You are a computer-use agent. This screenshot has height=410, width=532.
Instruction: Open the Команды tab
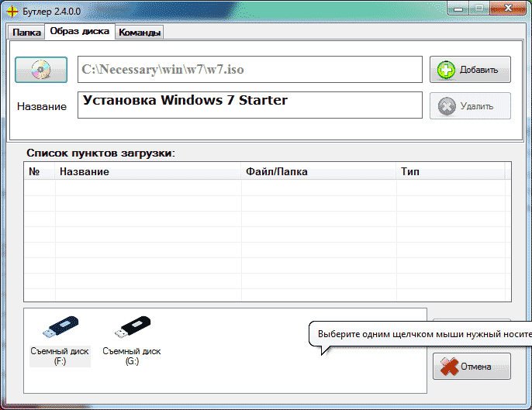[x=140, y=33]
